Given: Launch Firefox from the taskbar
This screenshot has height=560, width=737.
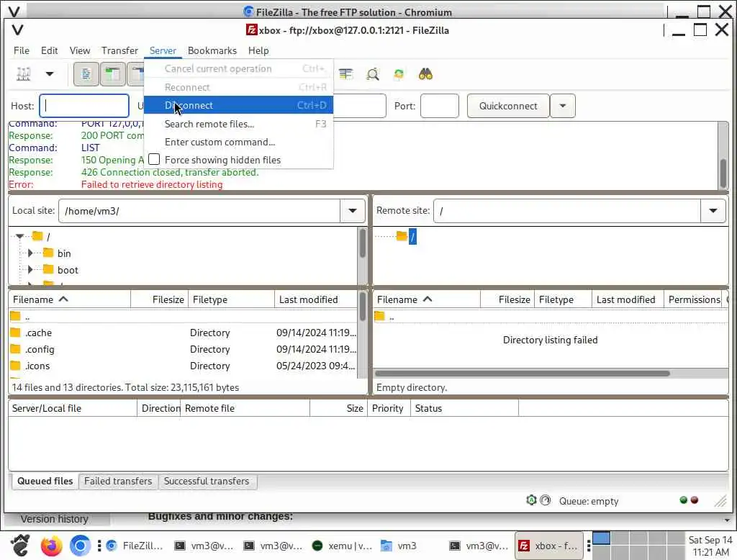Looking at the screenshot, I should coord(51,546).
